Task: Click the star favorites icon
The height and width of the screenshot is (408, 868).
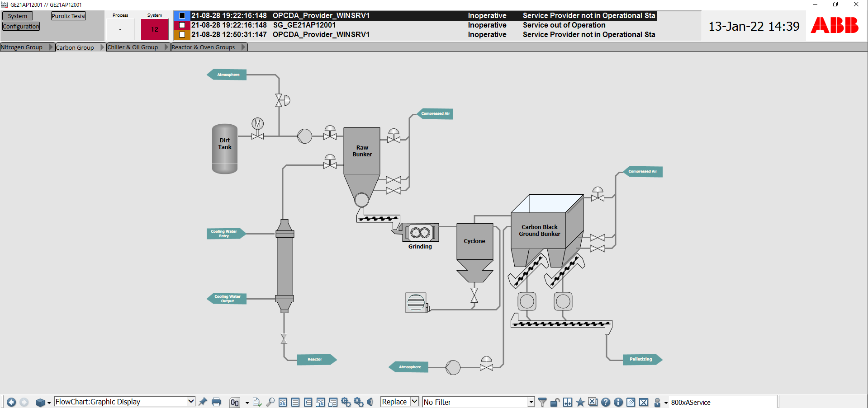Action: pyautogui.click(x=580, y=402)
